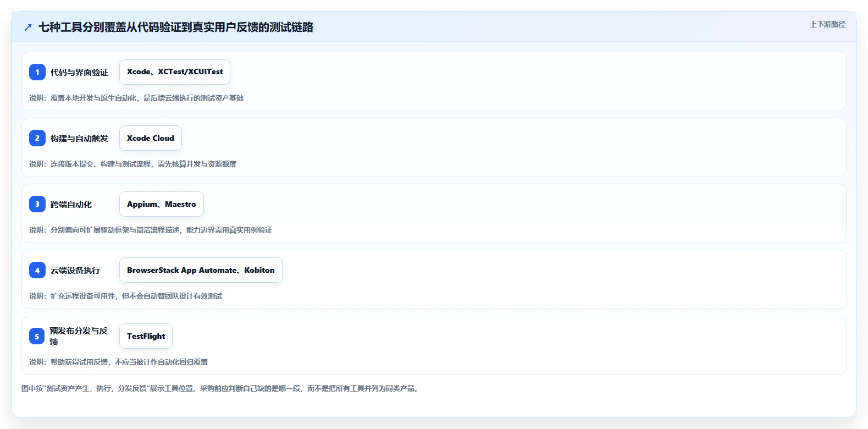Click the step 5 number badge

pyautogui.click(x=37, y=336)
